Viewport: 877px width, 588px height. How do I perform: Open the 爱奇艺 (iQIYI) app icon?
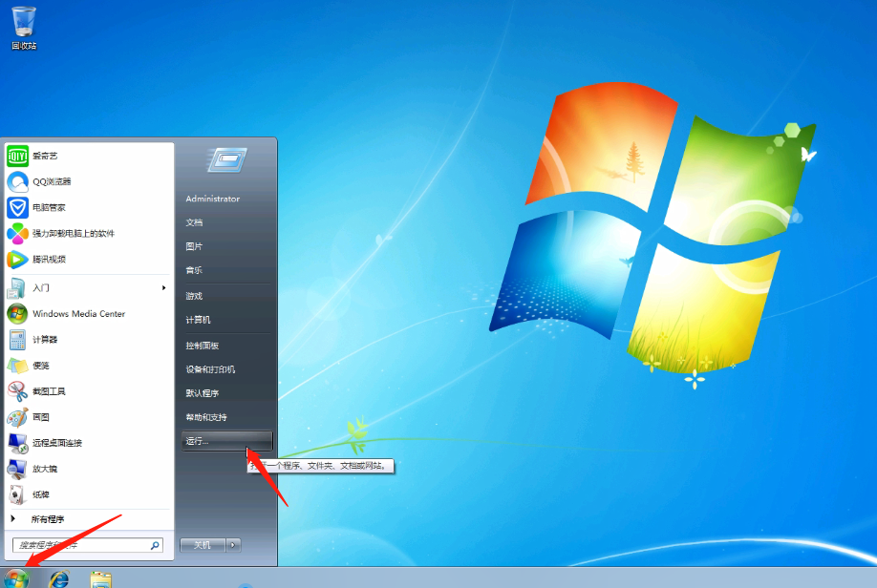point(17,156)
